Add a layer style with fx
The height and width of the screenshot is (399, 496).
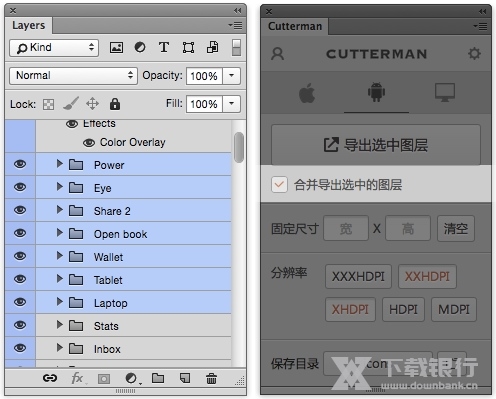(x=78, y=378)
